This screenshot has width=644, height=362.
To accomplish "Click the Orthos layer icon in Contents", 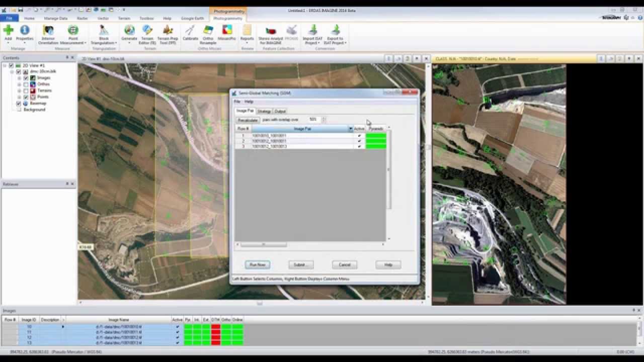I will tap(33, 84).
